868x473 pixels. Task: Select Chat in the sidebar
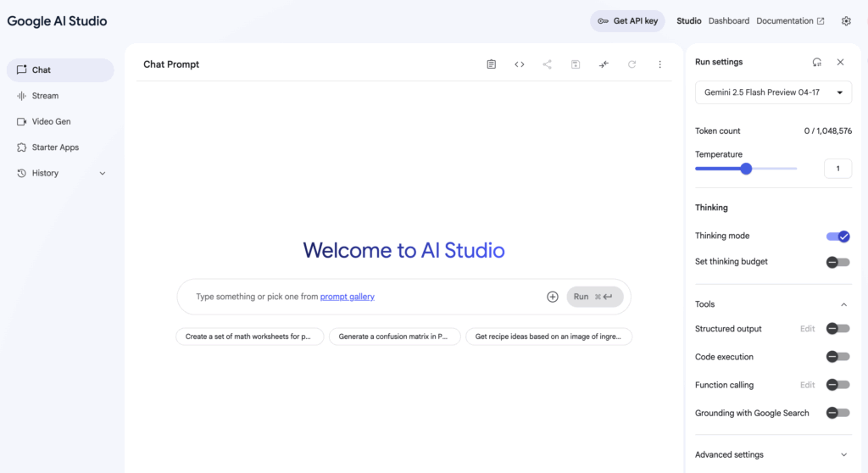tap(60, 70)
